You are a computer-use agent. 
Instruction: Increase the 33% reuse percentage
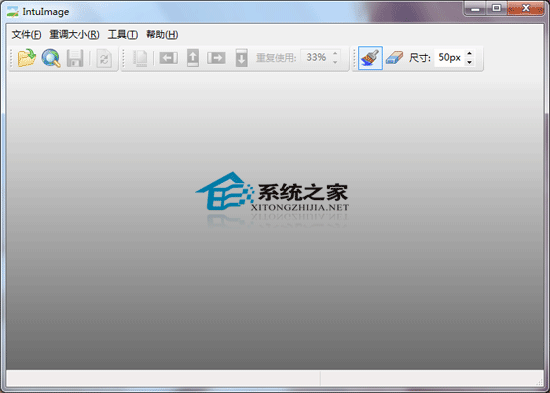[x=335, y=53]
